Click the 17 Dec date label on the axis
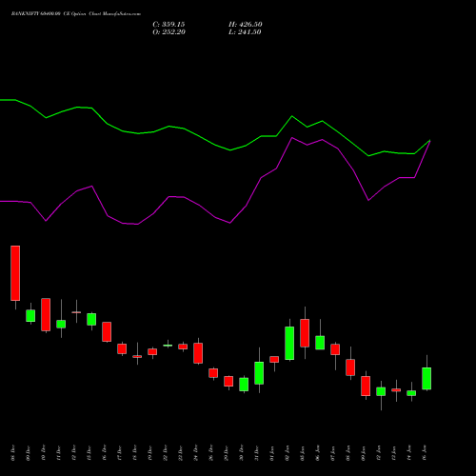476x476 pixels. [119, 453]
